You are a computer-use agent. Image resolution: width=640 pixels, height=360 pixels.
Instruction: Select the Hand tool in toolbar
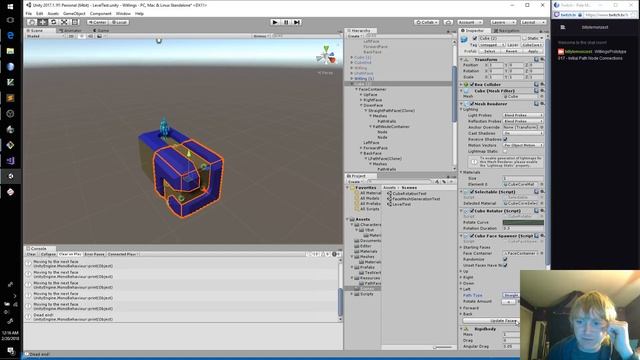[x=32, y=22]
